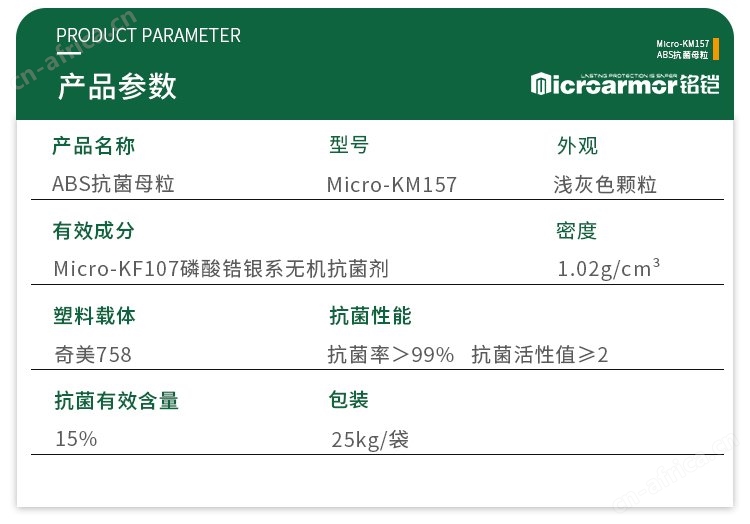Click the PRODUCT PARAMETER heading
Viewport: 750px width, 524px height.
coord(148,35)
